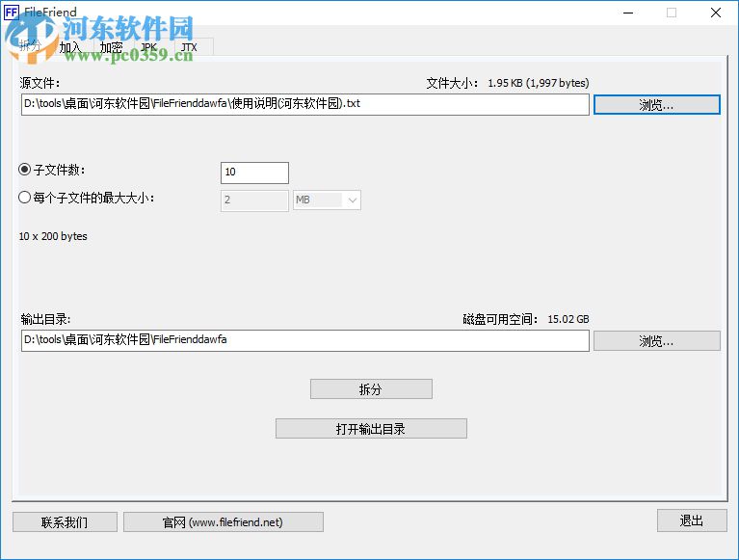
Task: Click the output directory path field
Action: tap(304, 340)
